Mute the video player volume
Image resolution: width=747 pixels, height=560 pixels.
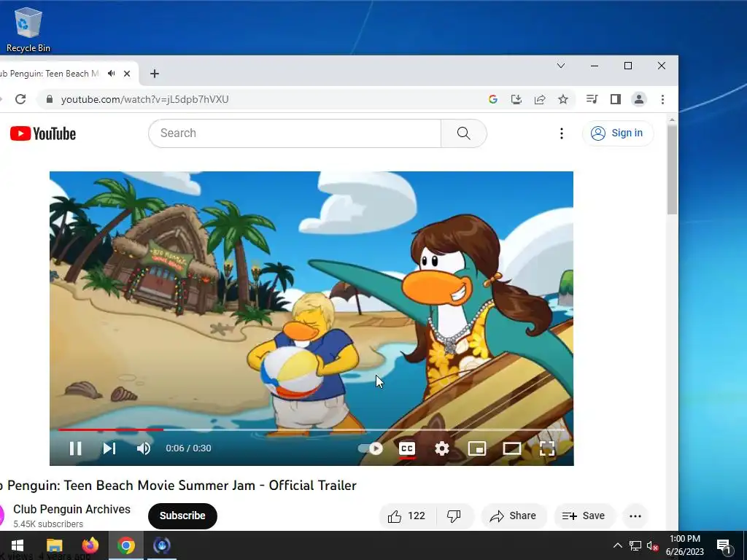click(144, 448)
